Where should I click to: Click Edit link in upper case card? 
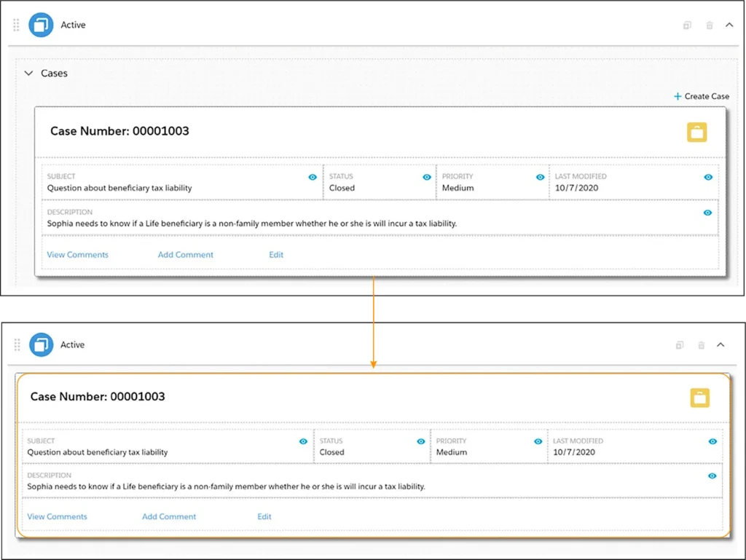coord(276,255)
